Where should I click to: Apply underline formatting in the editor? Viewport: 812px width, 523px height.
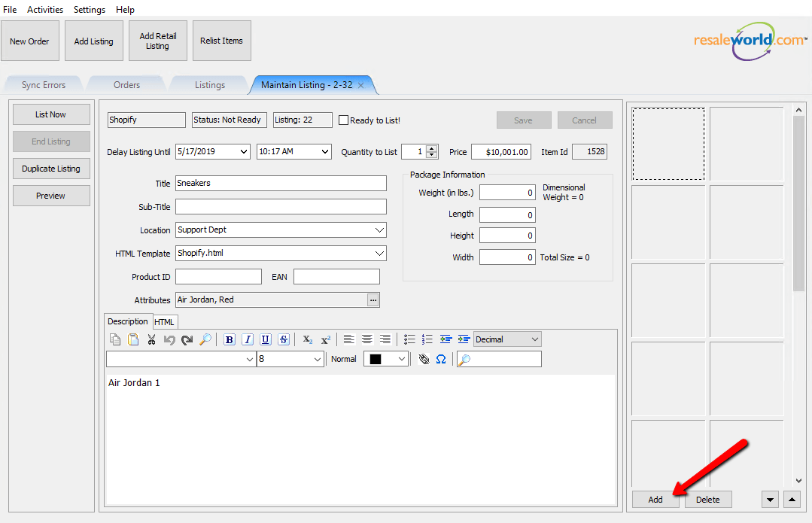(x=265, y=339)
